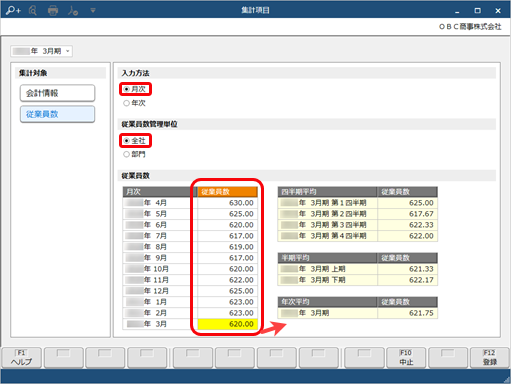Edit the 1月 employee count 623.00

tap(228, 302)
